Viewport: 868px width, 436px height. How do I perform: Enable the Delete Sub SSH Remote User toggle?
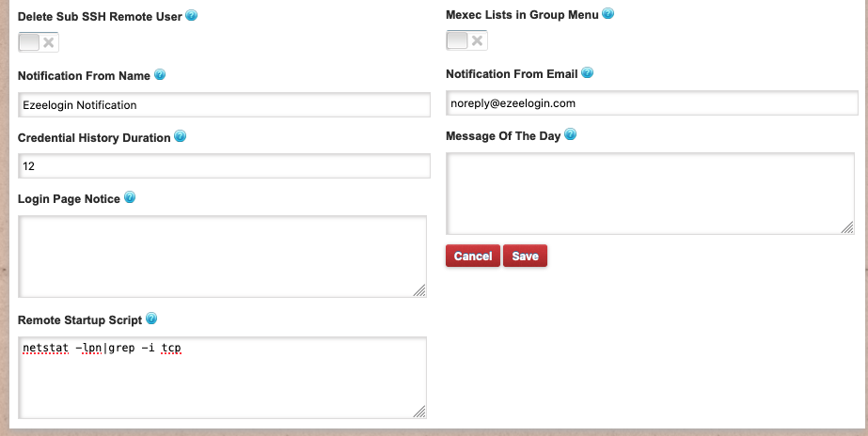point(39,42)
